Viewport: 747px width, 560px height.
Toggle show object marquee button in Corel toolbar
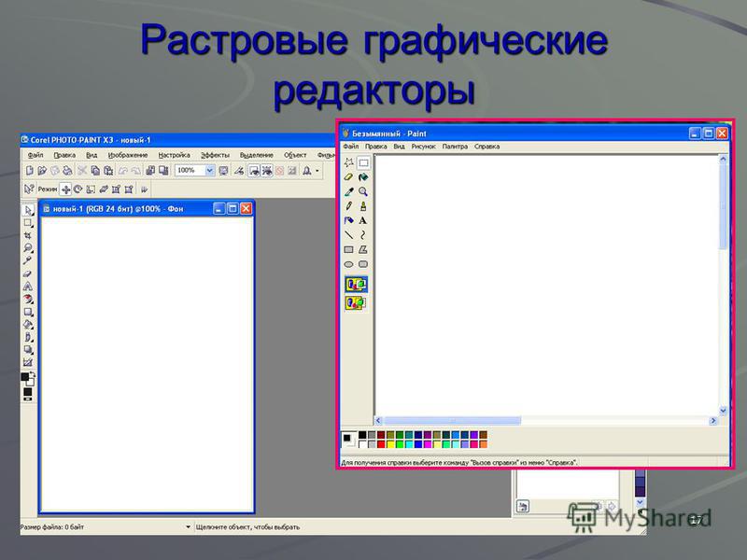267,171
